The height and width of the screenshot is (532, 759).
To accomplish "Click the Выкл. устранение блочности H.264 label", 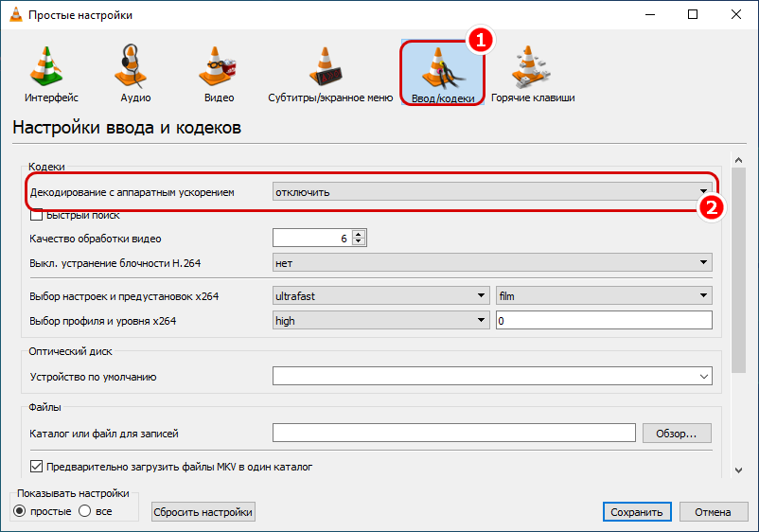I will click(x=115, y=263).
